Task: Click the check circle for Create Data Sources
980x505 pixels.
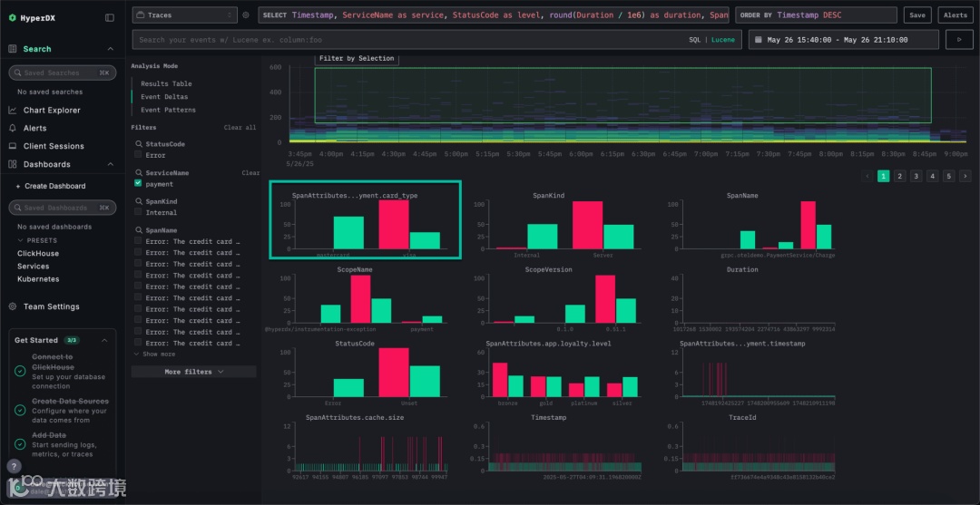Action: coord(20,410)
